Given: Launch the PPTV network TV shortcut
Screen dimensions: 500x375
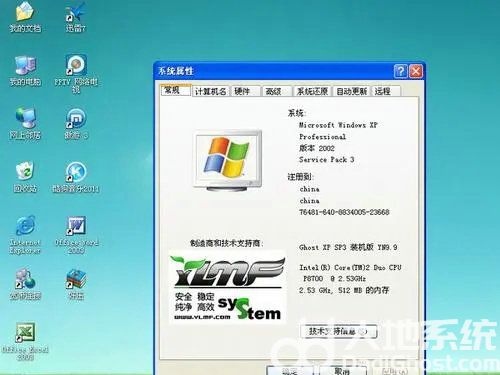Looking at the screenshot, I should 76,73.
